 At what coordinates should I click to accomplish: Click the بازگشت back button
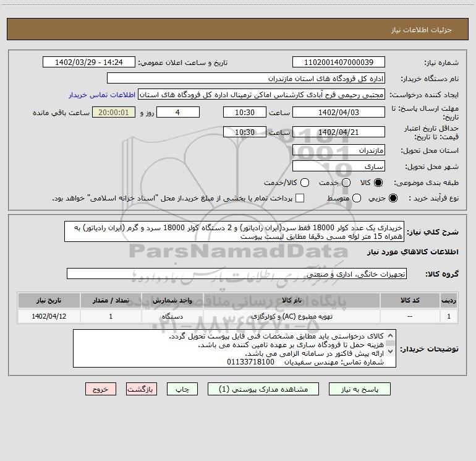(x=142, y=389)
